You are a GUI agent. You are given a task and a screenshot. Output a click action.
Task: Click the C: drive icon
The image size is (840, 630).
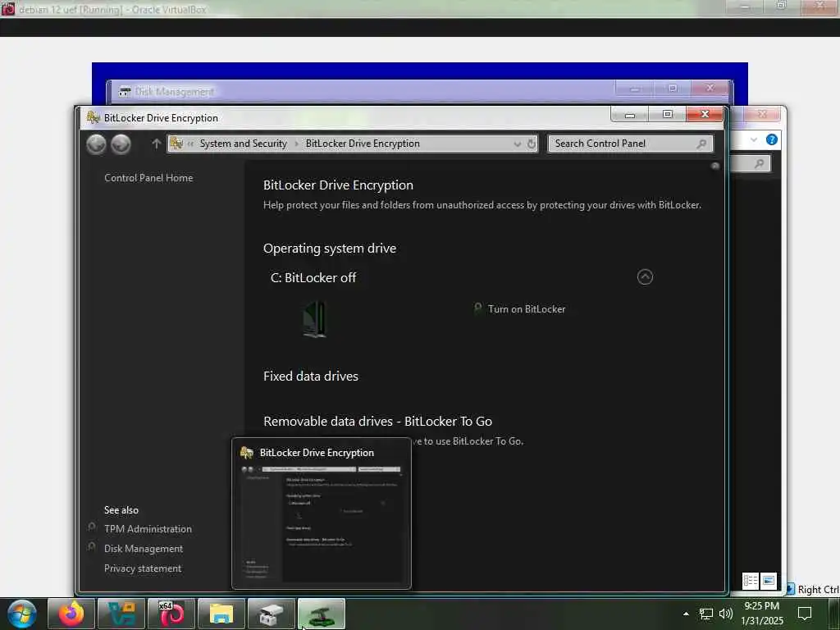[x=314, y=319]
